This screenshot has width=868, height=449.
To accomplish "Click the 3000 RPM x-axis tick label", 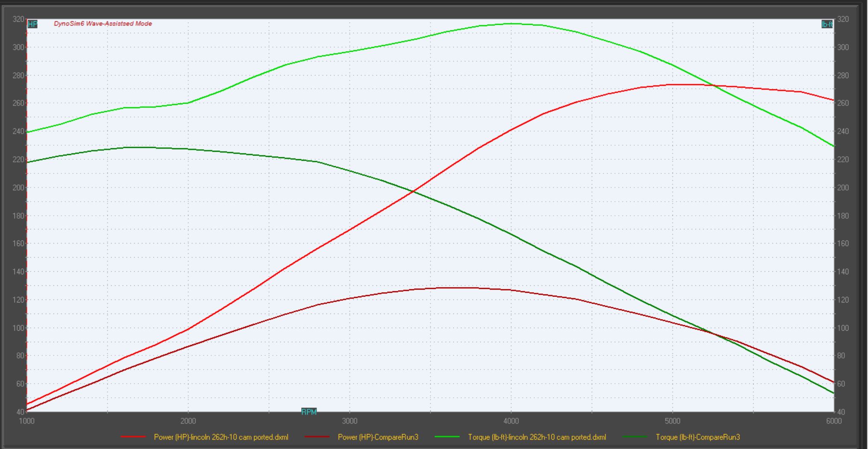I will tap(349, 421).
